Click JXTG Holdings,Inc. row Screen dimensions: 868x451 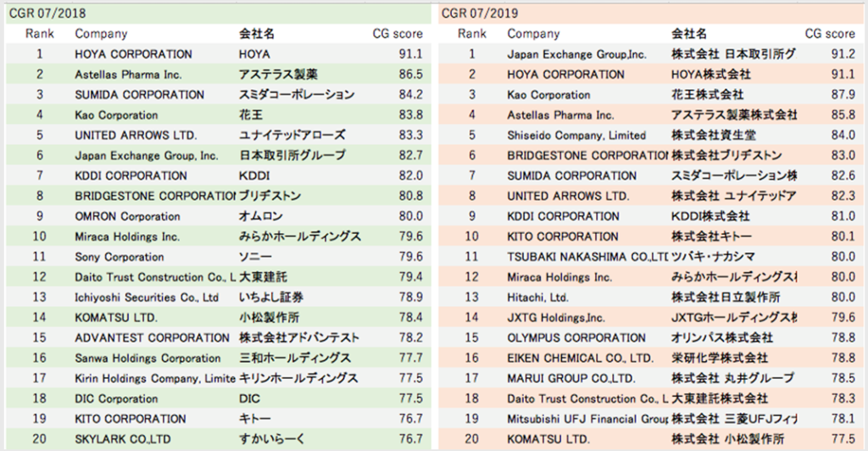click(x=650, y=318)
